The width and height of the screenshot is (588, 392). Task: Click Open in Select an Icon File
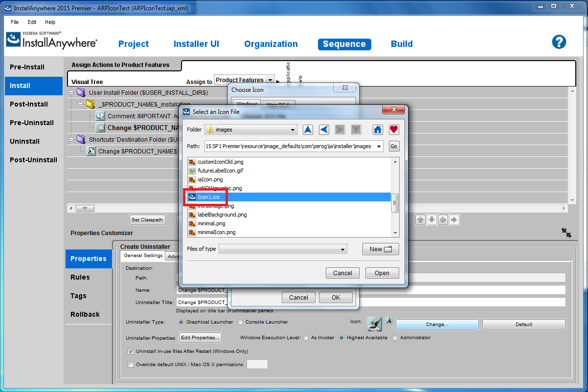382,273
